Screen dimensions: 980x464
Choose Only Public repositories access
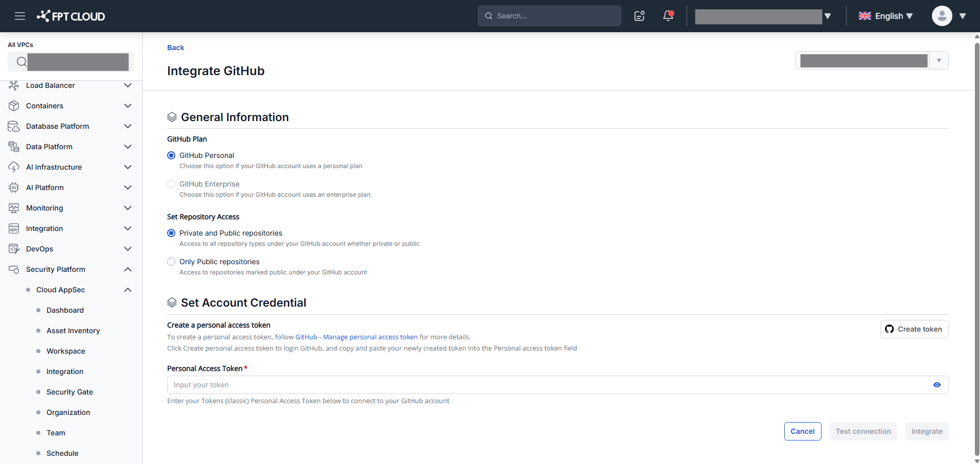click(171, 262)
